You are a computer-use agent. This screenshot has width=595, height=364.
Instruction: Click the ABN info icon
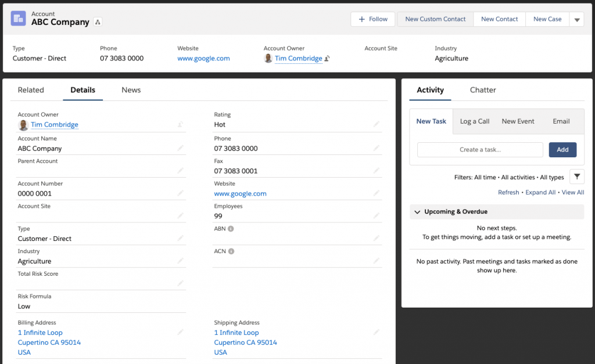coord(230,228)
